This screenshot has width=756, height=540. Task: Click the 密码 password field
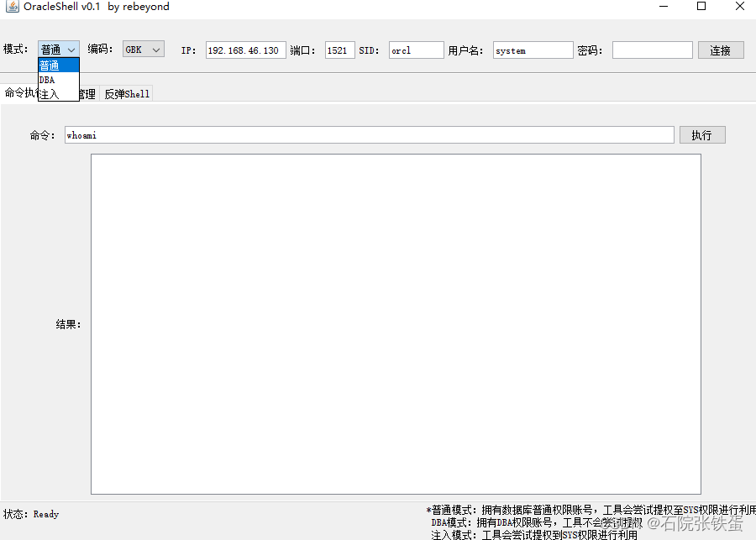click(653, 49)
